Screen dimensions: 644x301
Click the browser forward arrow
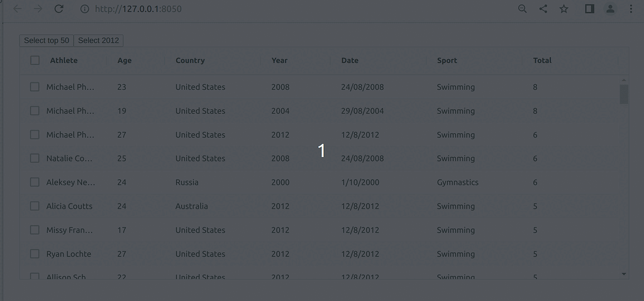(x=38, y=9)
